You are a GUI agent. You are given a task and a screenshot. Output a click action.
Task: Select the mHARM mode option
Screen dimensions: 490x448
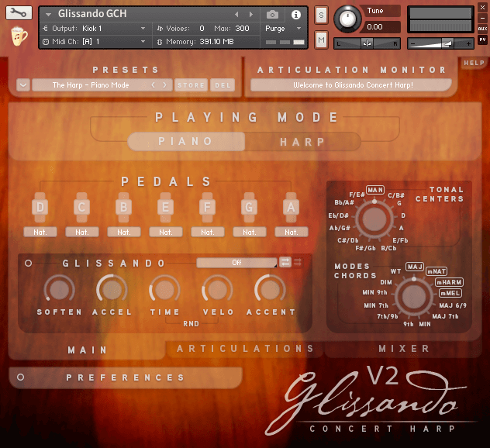click(449, 282)
